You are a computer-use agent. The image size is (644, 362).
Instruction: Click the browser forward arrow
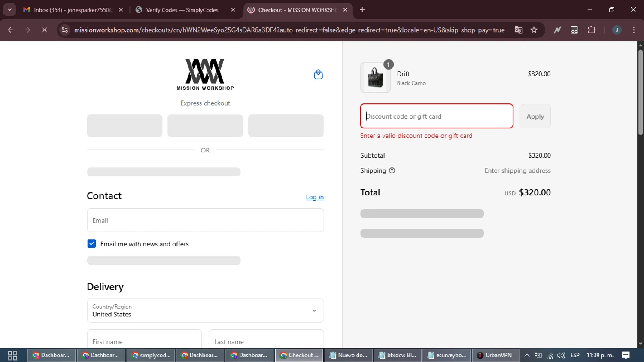coord(27,30)
